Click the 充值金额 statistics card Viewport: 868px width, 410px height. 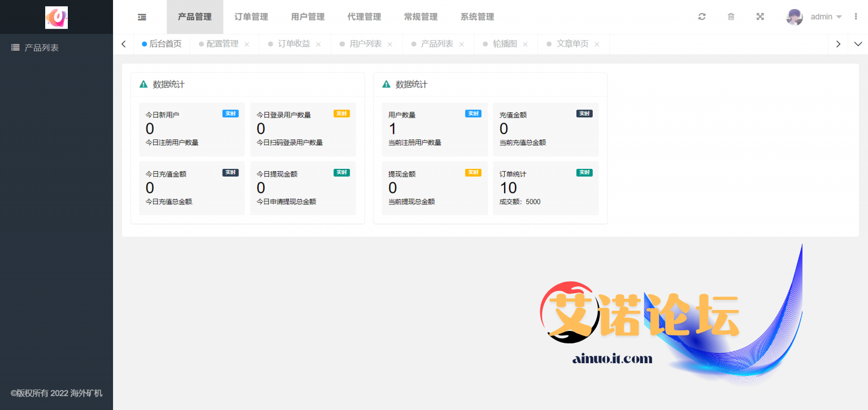point(546,129)
